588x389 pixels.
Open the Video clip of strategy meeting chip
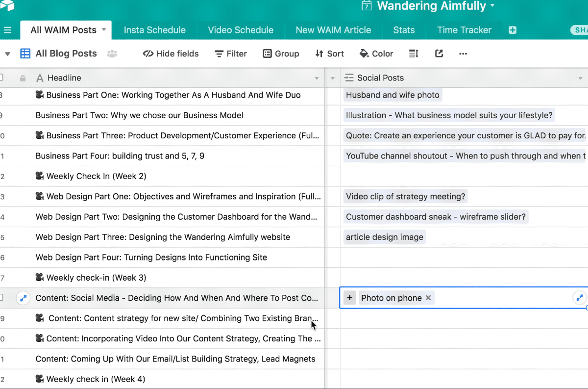coord(406,196)
